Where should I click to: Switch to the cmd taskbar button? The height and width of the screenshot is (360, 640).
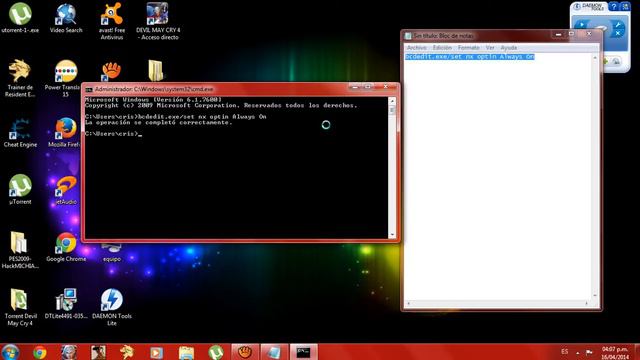[303, 352]
